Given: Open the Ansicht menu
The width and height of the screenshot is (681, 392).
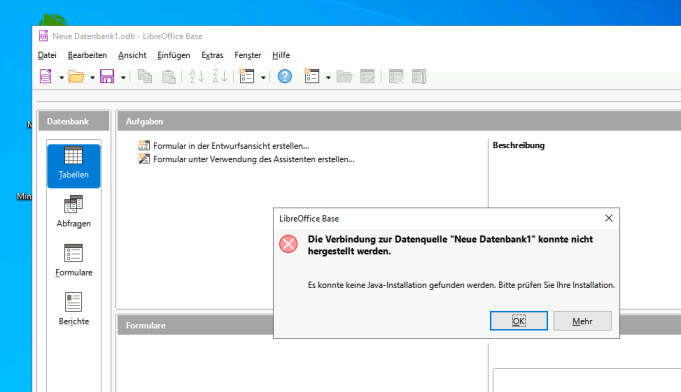Looking at the screenshot, I should (x=132, y=55).
